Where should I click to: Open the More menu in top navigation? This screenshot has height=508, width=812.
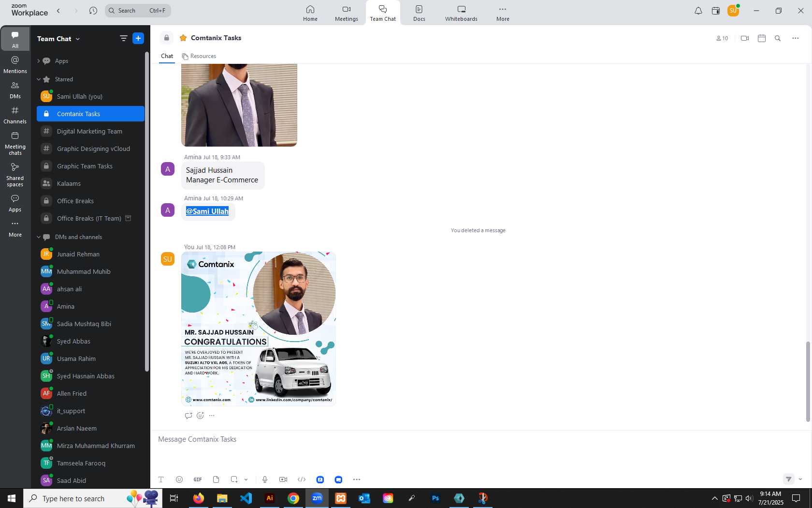pyautogui.click(x=503, y=13)
